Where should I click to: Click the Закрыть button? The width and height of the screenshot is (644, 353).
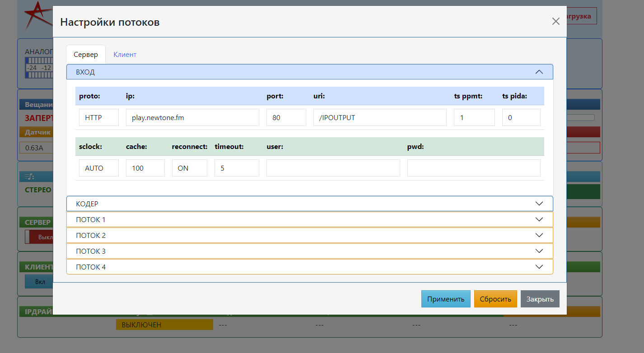tap(540, 299)
